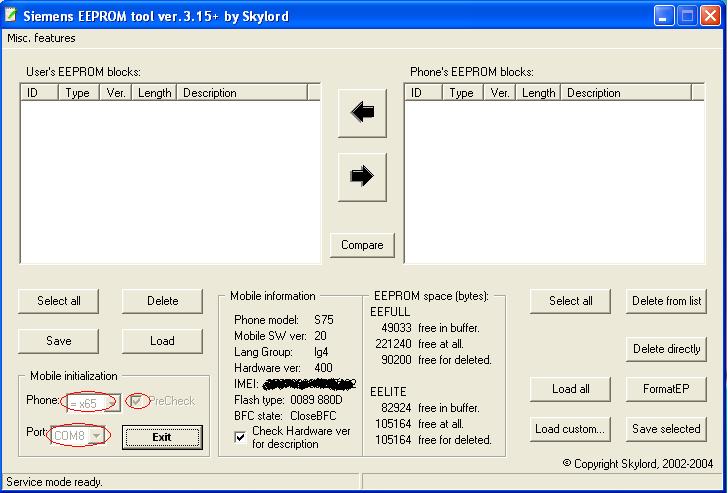The image size is (728, 493).
Task: Click the right arrow transfer button
Action: click(x=362, y=177)
